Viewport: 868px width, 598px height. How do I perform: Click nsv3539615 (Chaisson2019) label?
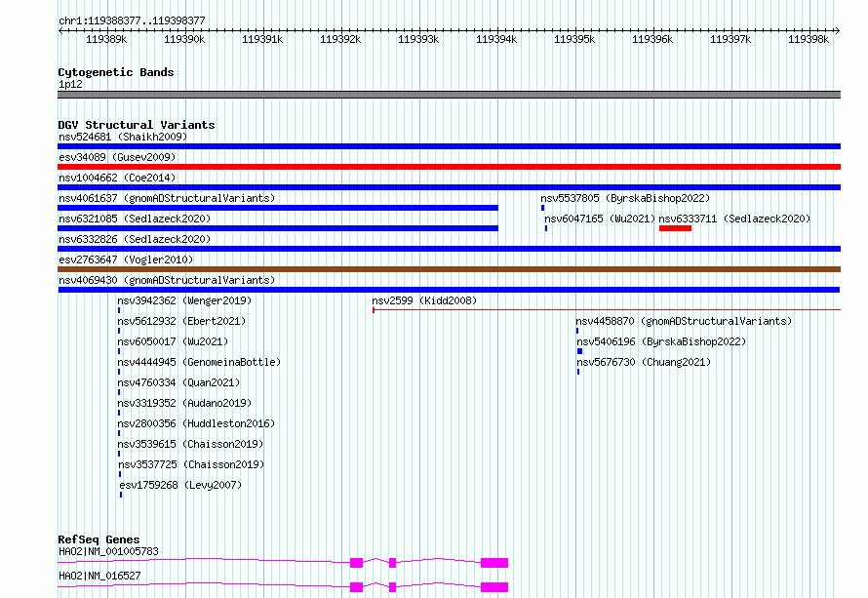[190, 444]
